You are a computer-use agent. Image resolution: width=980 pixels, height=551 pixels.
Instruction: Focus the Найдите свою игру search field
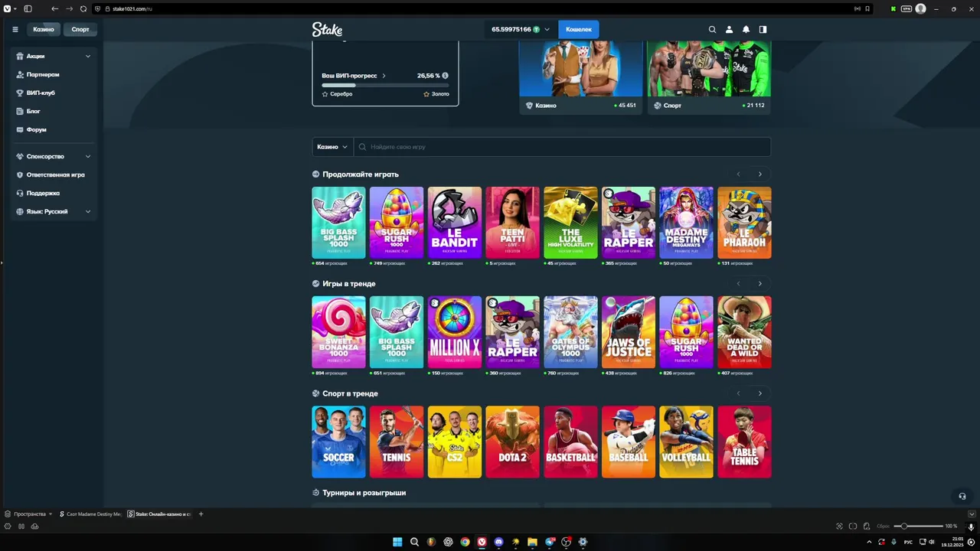563,146
